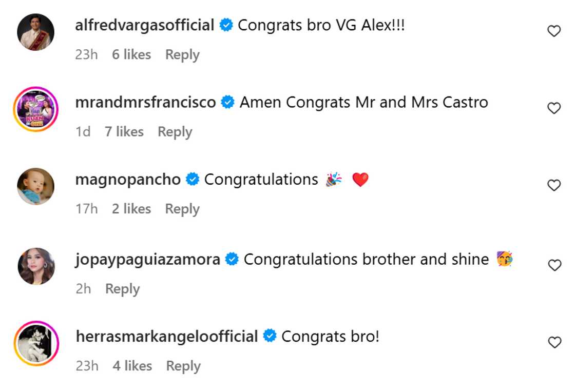The image size is (575, 392).
Task: Reply to magnopancho's Congratulations comment
Action: click(182, 209)
